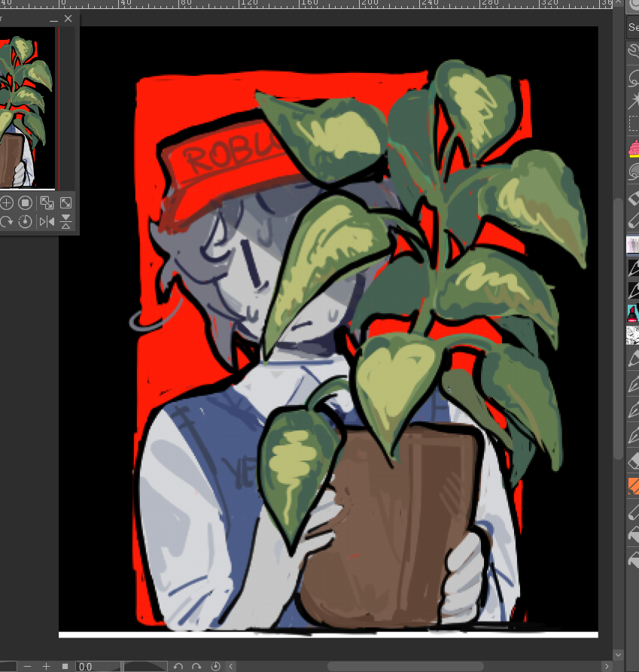639x672 pixels.
Task: Reset canvas rotation from the bottom bar
Action: pos(215,667)
